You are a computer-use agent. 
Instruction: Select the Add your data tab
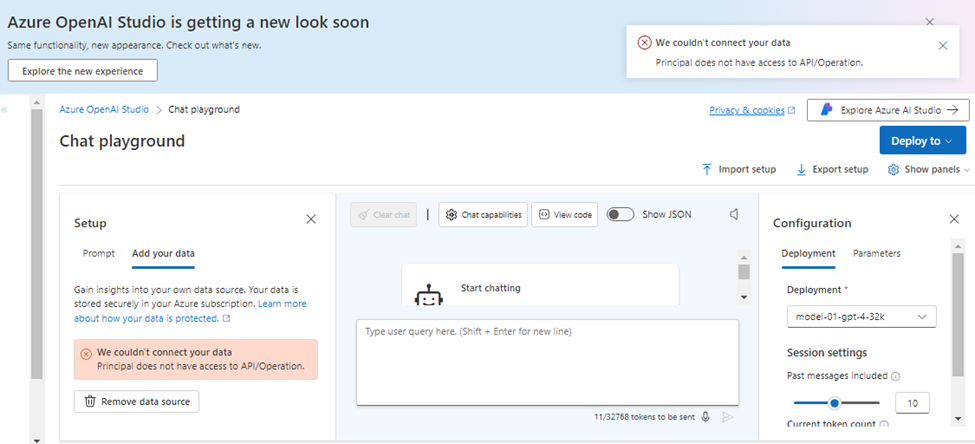[164, 254]
